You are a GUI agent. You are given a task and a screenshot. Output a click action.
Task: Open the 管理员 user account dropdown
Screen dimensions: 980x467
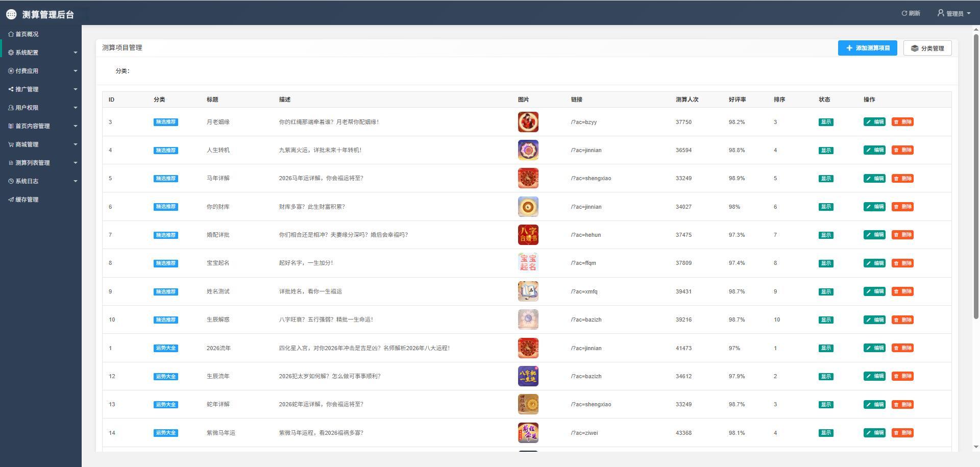coord(953,13)
